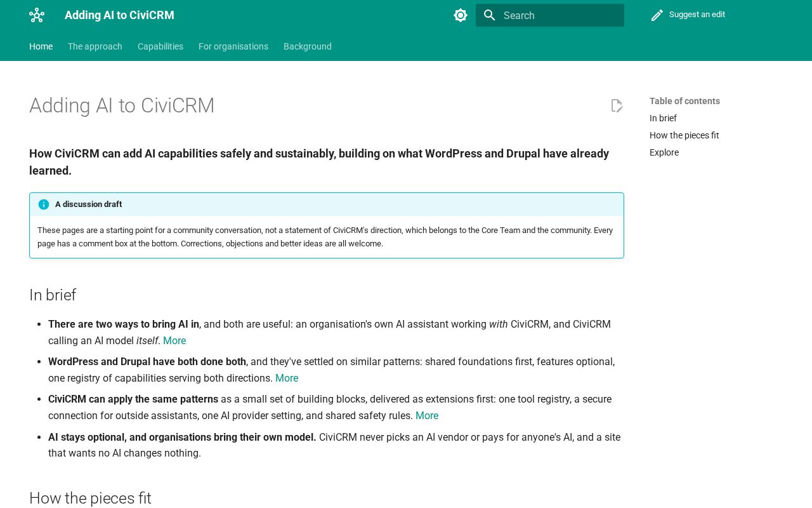Open The approach tab

[95, 46]
